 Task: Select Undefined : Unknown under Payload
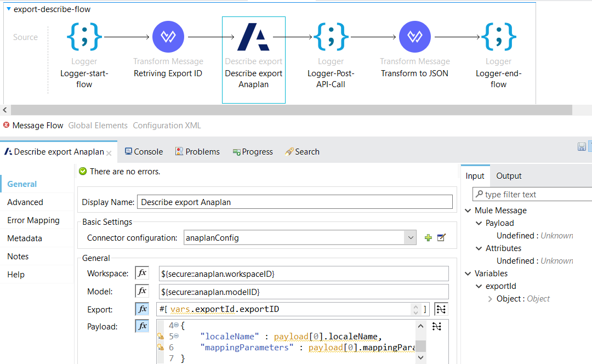[534, 236]
